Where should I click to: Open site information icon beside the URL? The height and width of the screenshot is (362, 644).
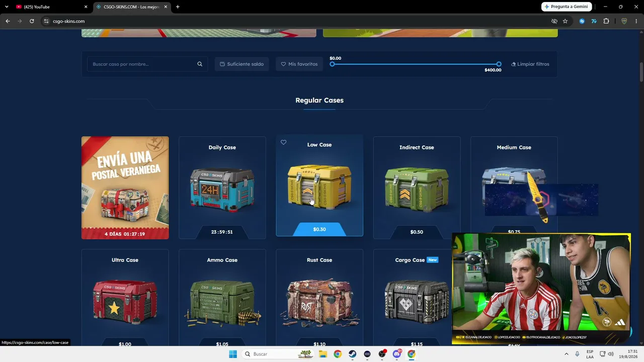pos(46,21)
